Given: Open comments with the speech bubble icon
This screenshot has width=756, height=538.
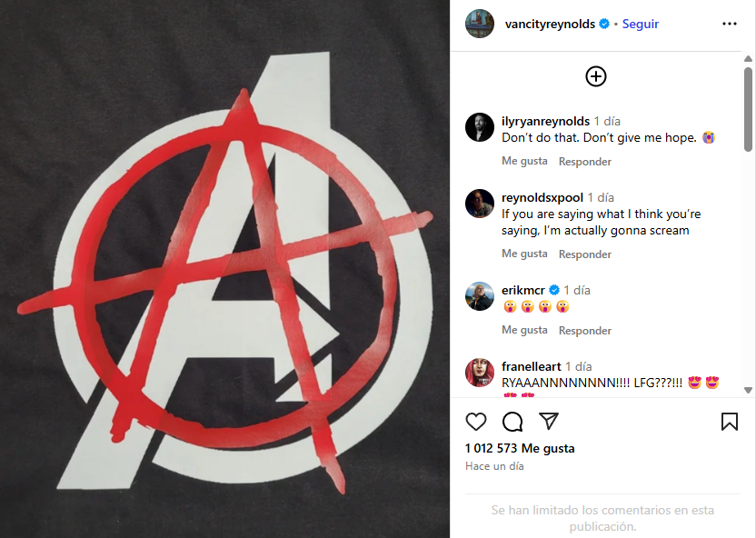Looking at the screenshot, I should (x=512, y=422).
